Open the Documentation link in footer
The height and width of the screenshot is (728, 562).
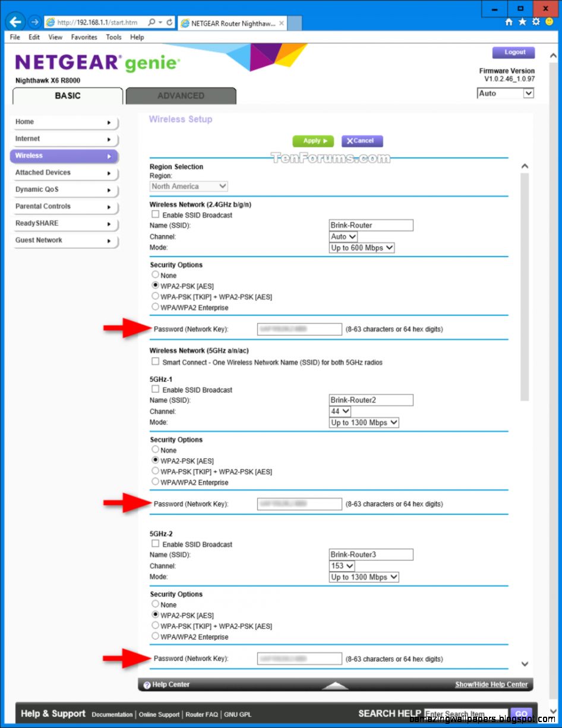[113, 714]
